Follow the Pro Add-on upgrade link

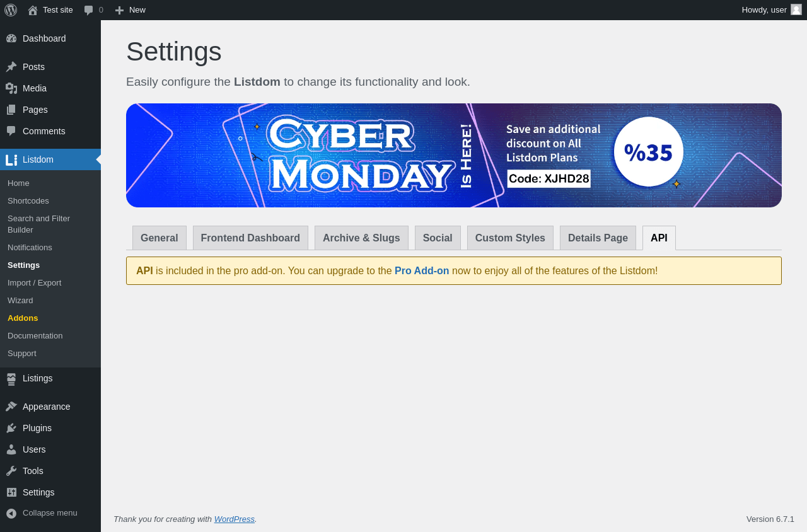pos(422,270)
